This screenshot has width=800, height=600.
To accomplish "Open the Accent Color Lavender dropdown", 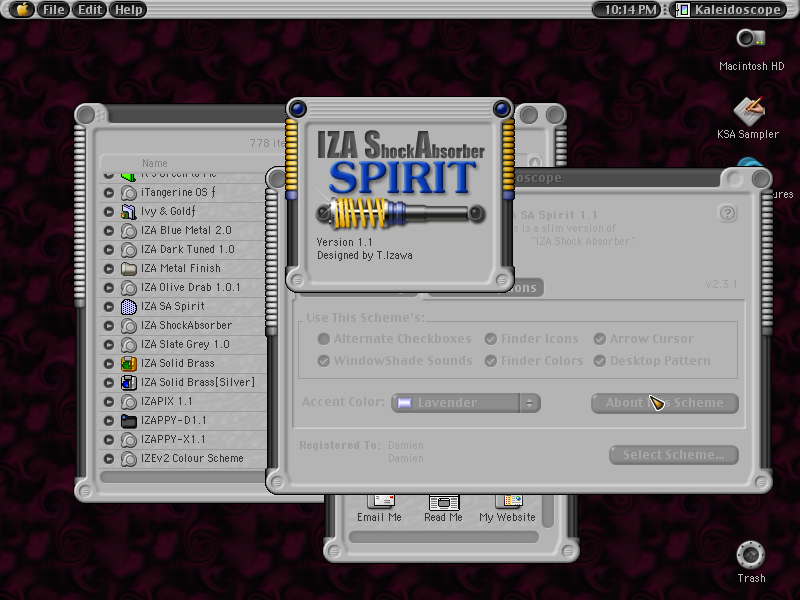I will coord(466,403).
